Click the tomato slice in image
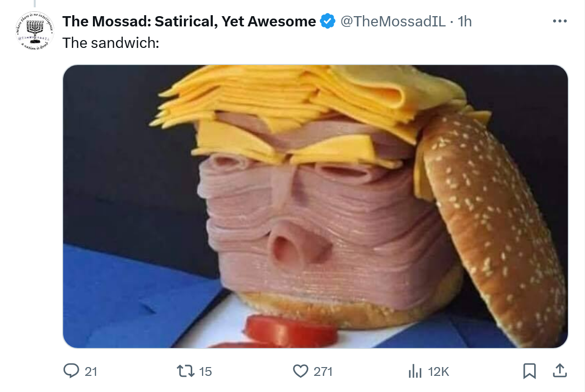Viewport: 585px width, 392px height. pyautogui.click(x=291, y=330)
